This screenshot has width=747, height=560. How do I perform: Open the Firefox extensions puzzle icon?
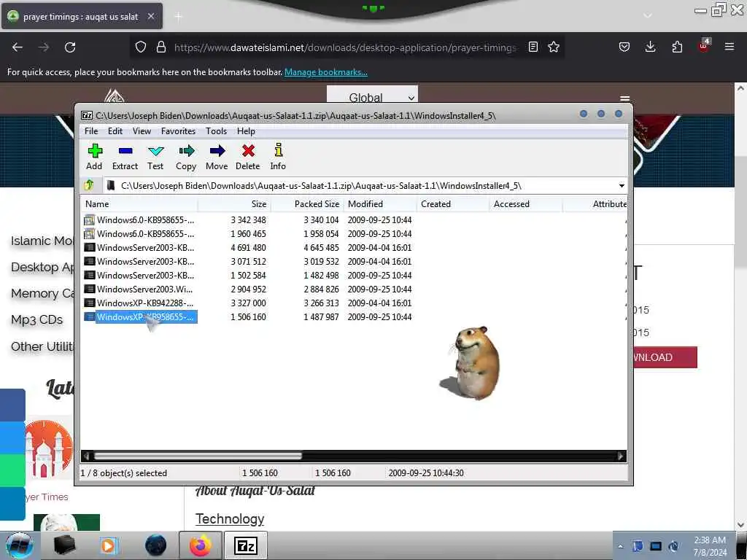[677, 47]
